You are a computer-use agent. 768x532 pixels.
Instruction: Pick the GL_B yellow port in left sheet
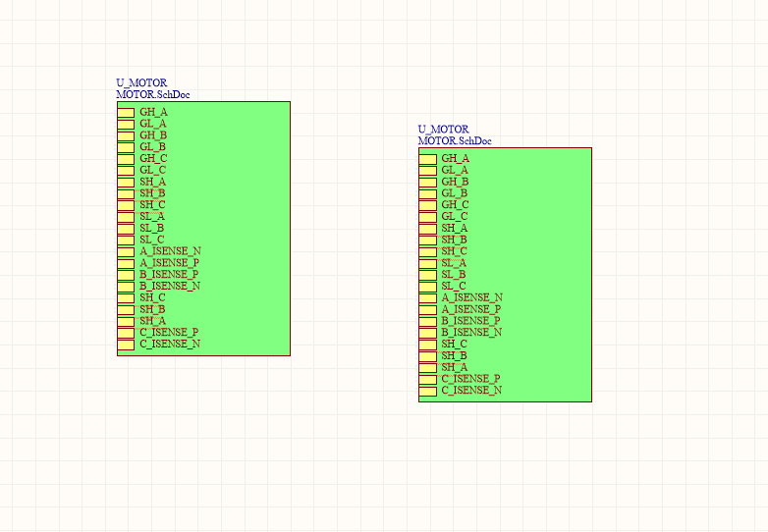point(126,147)
